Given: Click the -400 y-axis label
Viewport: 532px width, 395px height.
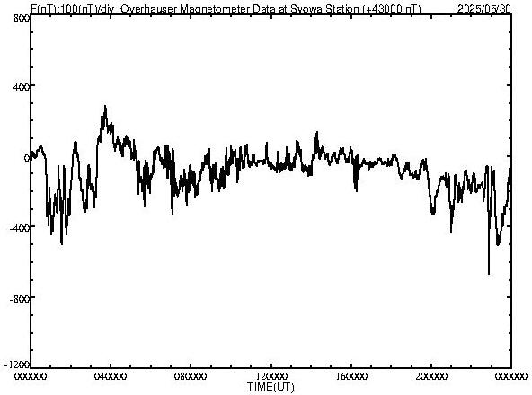Looking at the screenshot, I should click(20, 228).
